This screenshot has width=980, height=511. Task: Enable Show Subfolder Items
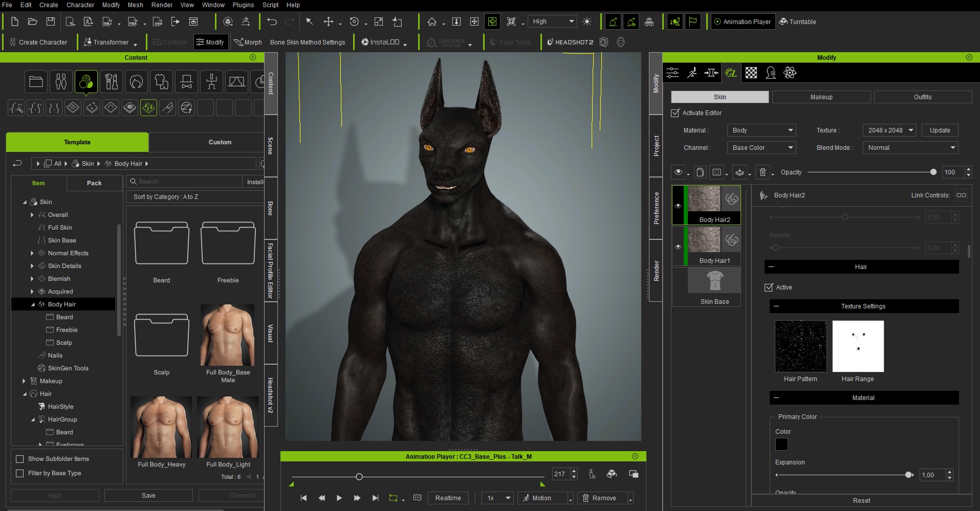20,459
